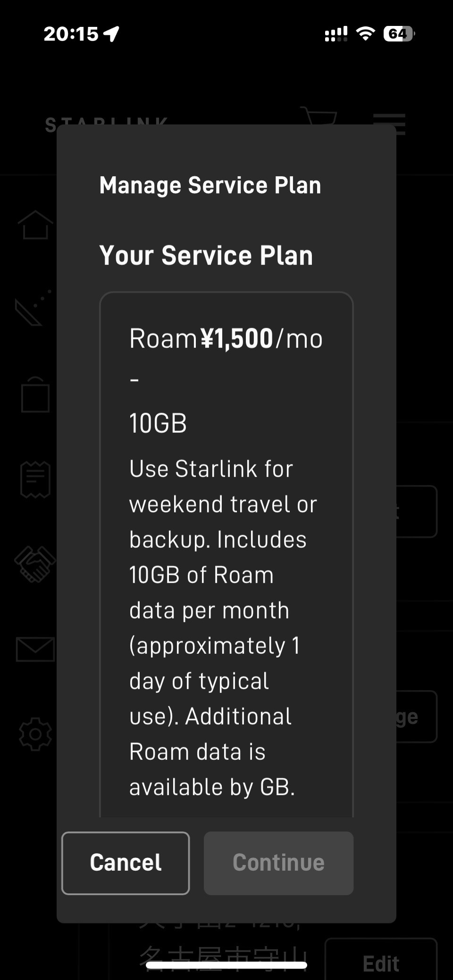Tap the handshake referrals icon

(x=35, y=564)
